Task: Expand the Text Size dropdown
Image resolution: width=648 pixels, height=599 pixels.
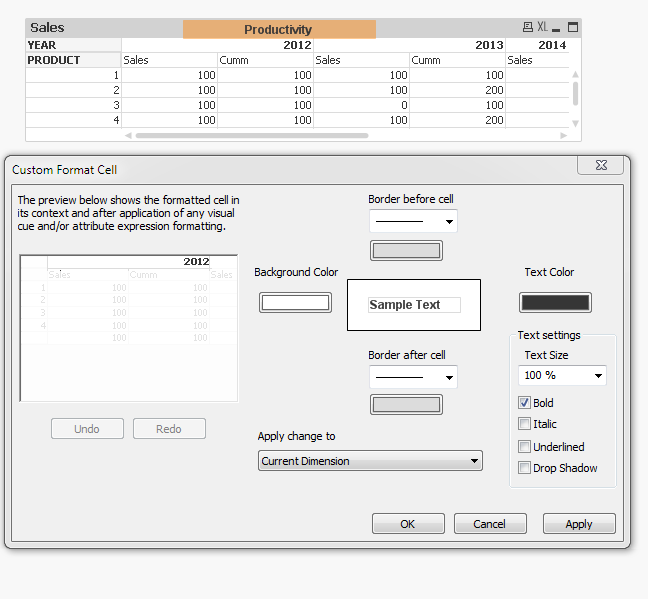Action: point(562,376)
